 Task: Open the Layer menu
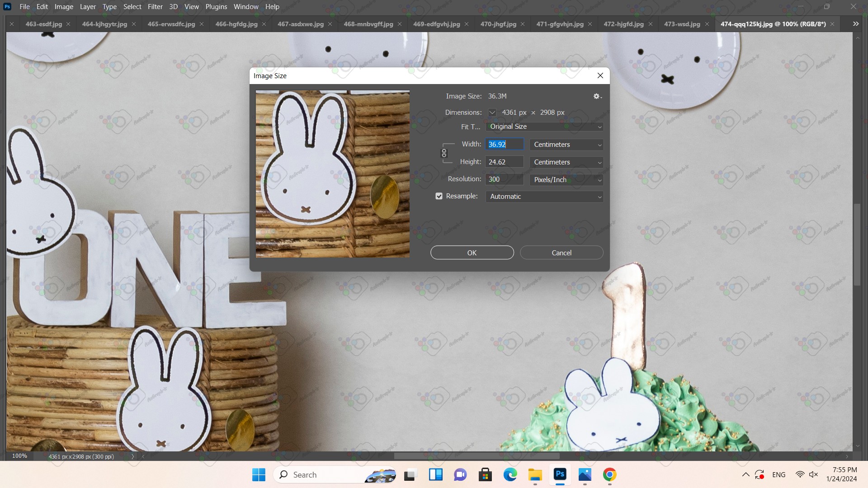pos(88,6)
